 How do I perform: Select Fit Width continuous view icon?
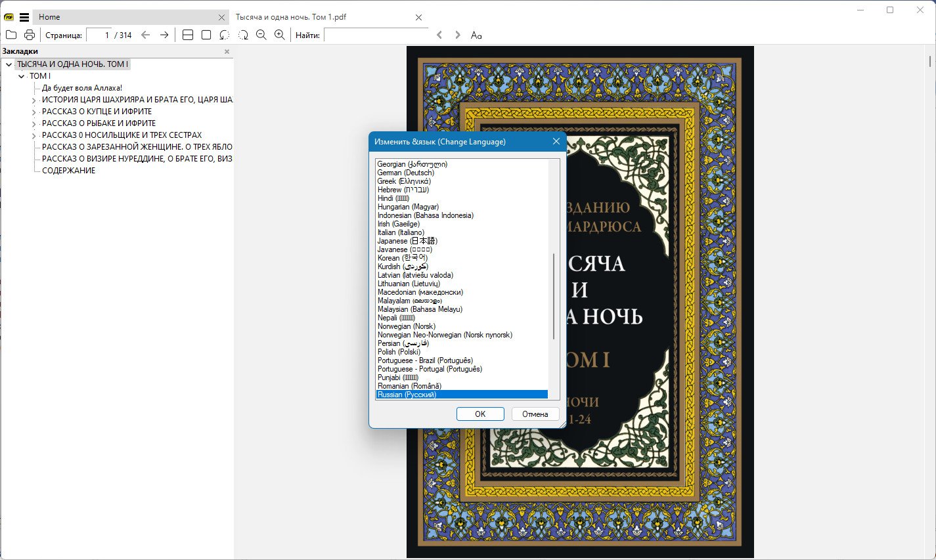[188, 35]
